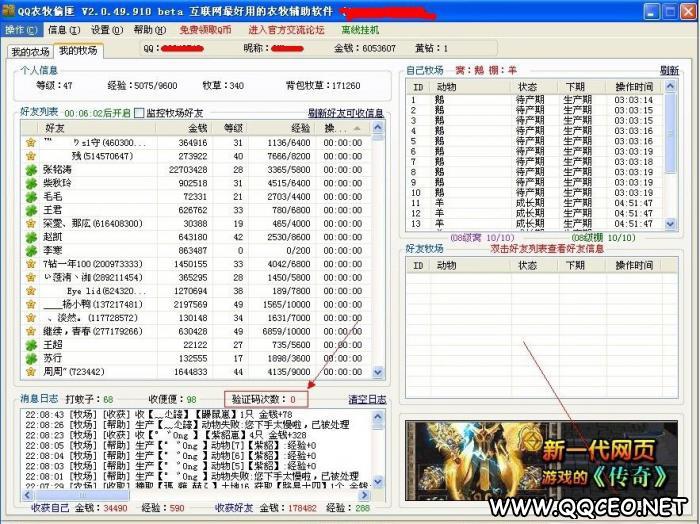Click 动物 column header in own pasture table

point(471,87)
